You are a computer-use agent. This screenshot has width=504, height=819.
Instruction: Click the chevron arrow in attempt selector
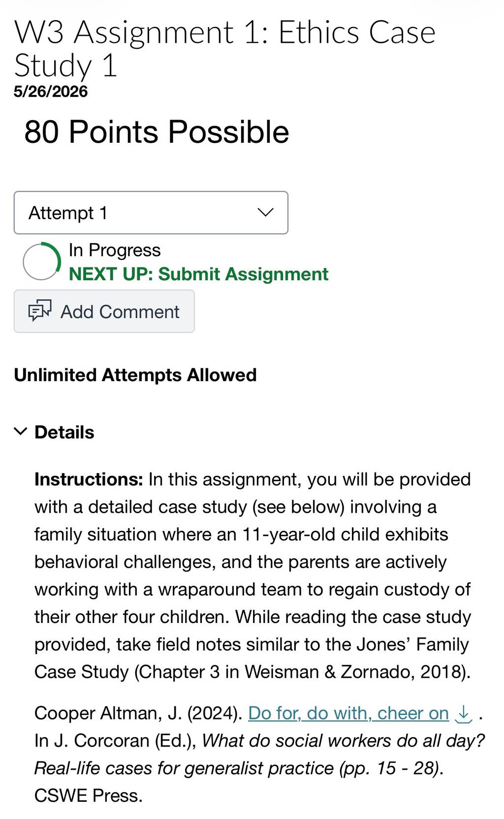tap(265, 212)
